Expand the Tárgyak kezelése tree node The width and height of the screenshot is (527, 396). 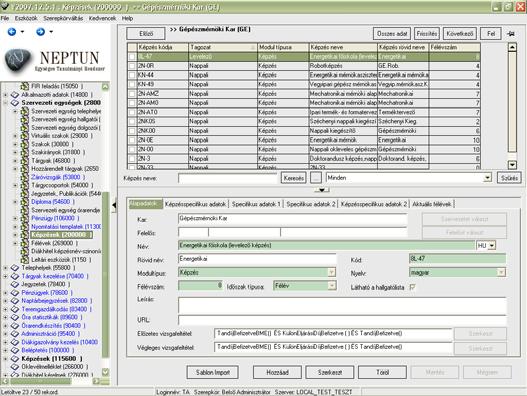(5, 276)
